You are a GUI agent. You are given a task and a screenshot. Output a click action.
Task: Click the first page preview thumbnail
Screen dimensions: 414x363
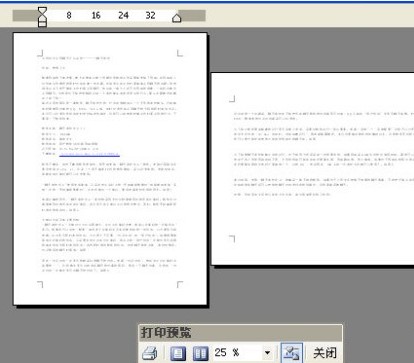click(110, 169)
